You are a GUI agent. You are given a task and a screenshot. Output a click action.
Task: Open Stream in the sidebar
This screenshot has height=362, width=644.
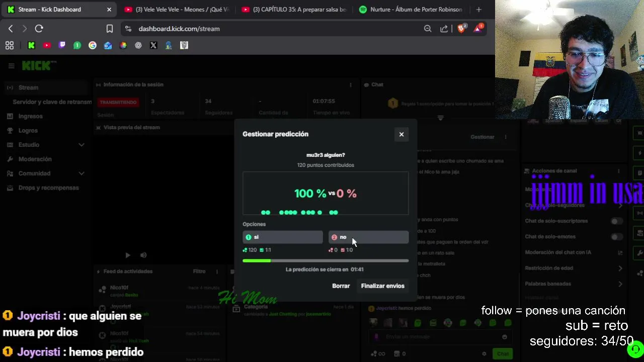(x=46, y=87)
